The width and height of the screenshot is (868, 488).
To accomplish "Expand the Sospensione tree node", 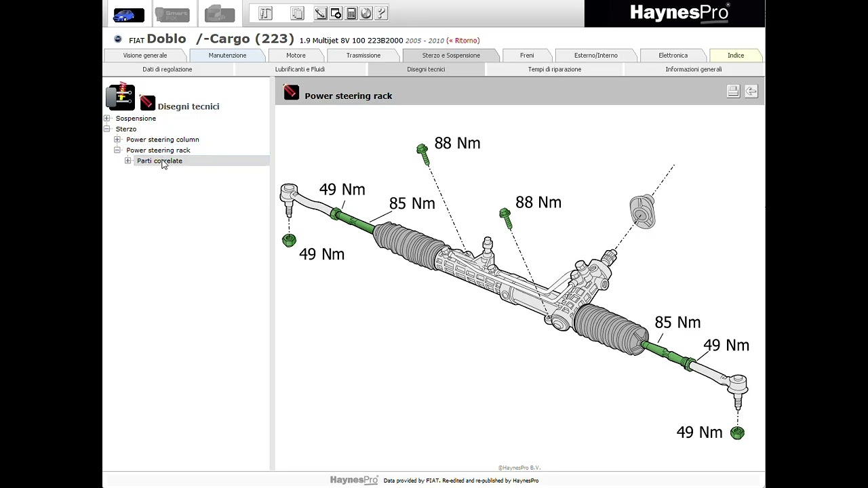I will click(106, 119).
